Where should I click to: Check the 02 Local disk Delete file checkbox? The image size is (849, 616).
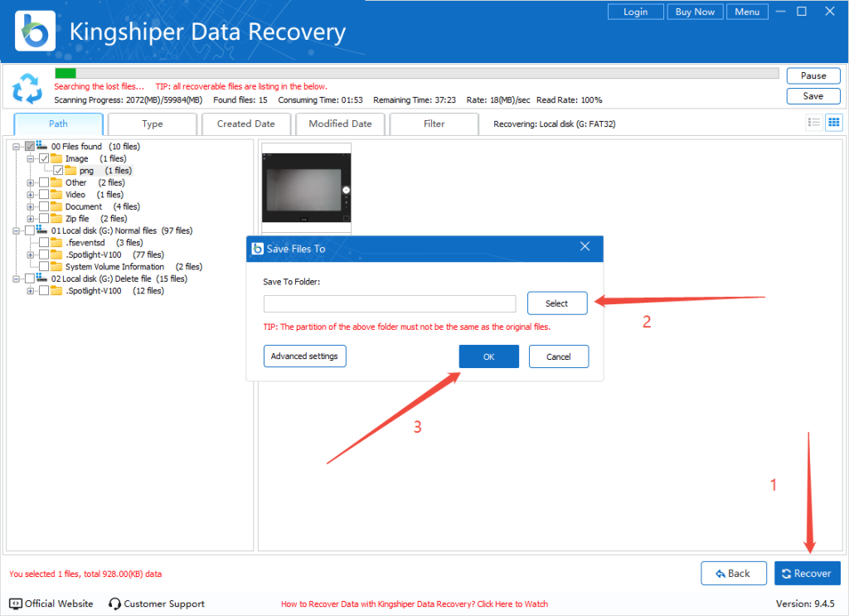point(30,279)
